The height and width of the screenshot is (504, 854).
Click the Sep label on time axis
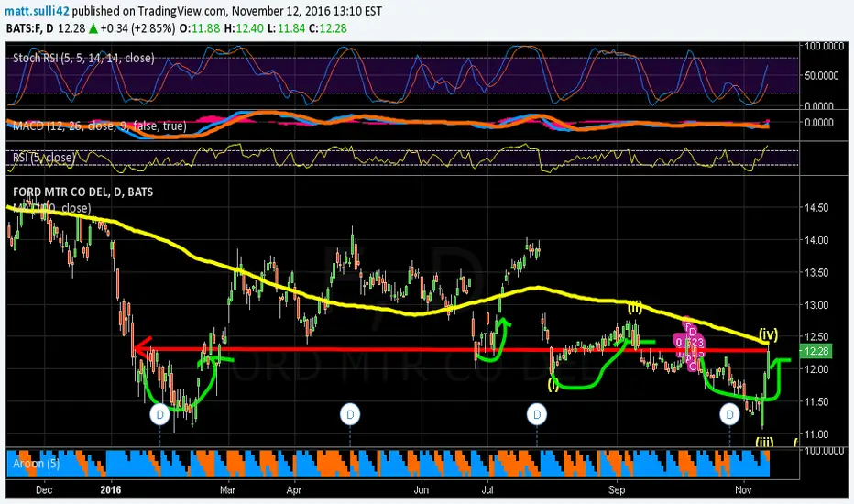(x=617, y=489)
